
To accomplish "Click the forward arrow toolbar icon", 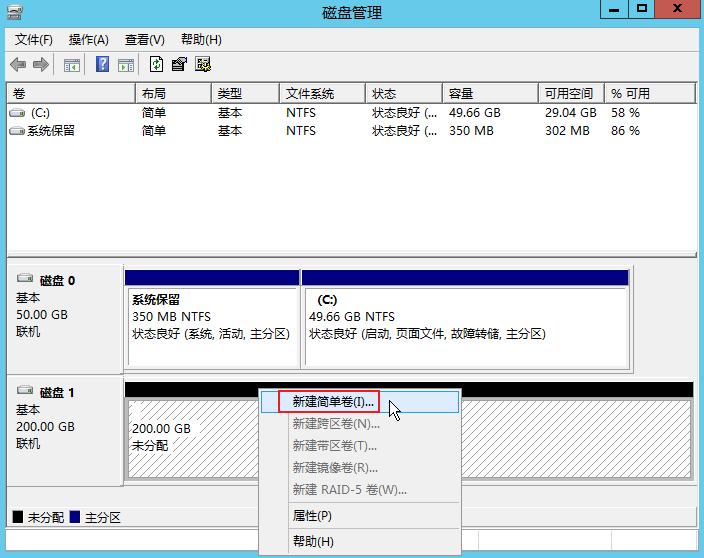I will click(41, 65).
